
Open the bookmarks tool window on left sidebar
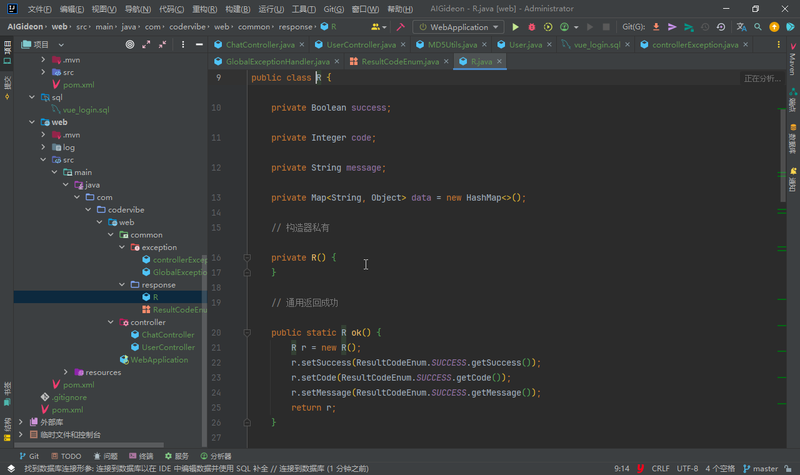[x=7, y=394]
